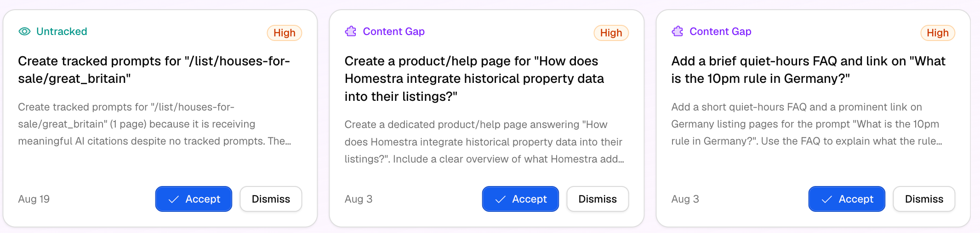This screenshot has height=233, width=980.
Task: Click checkmark icon in Aug 19 Accept button
Action: click(173, 199)
